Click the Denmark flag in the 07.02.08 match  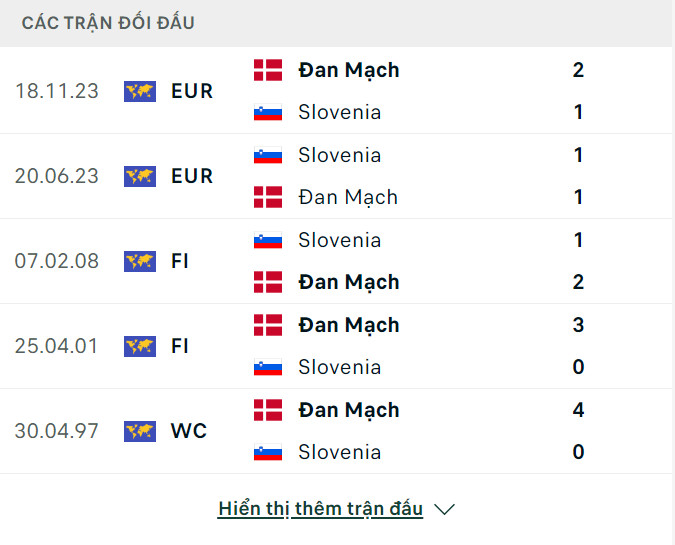[267, 282]
